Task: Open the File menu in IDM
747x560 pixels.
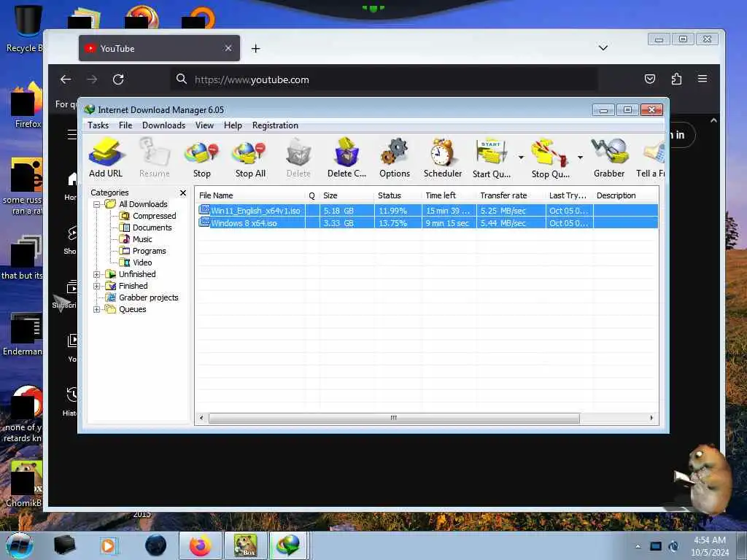Action: [x=125, y=125]
